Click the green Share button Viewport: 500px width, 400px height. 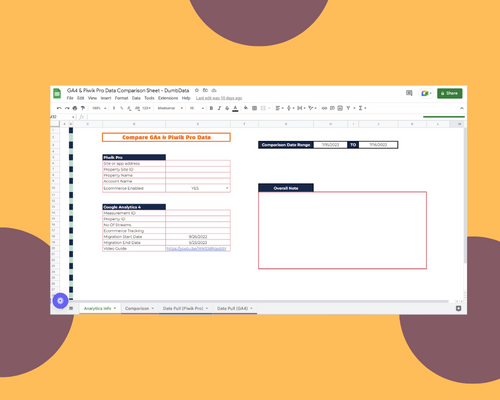(450, 93)
